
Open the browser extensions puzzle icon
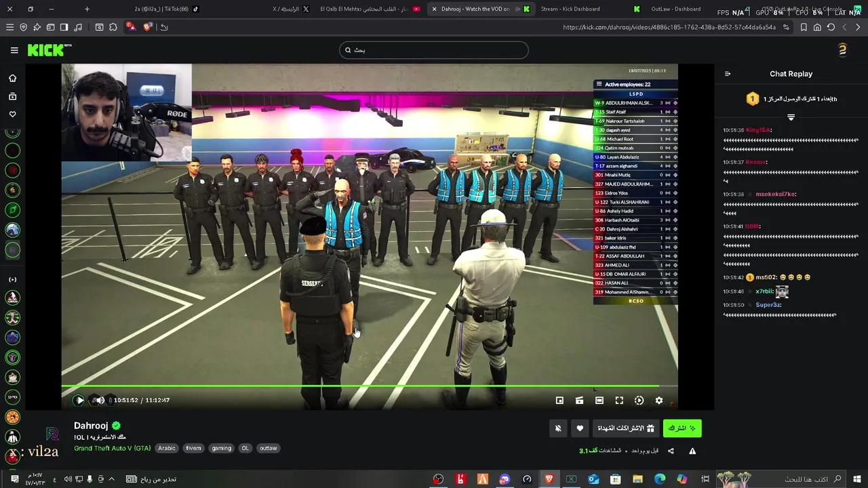(113, 27)
